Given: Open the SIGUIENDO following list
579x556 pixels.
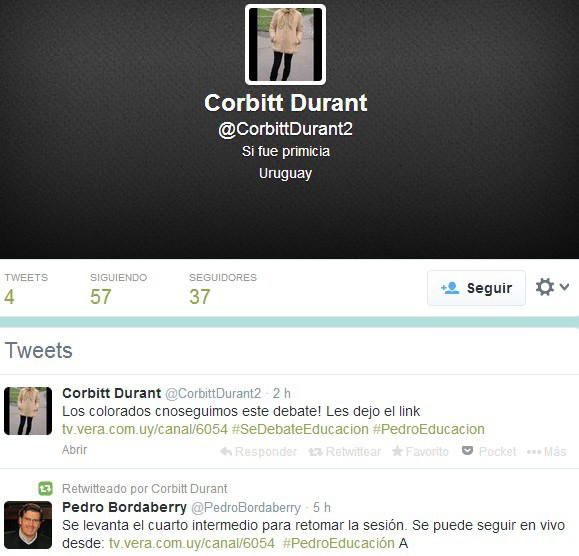Looking at the screenshot, I should point(119,289).
